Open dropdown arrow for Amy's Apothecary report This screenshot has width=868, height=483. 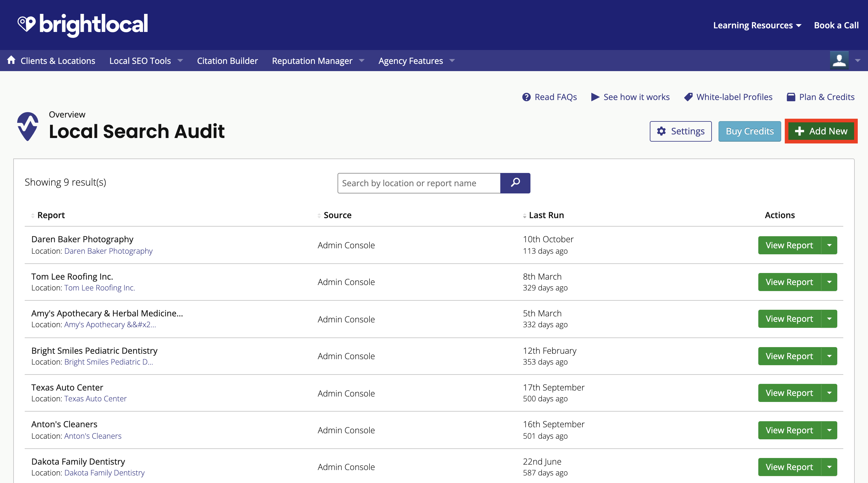pyautogui.click(x=829, y=318)
